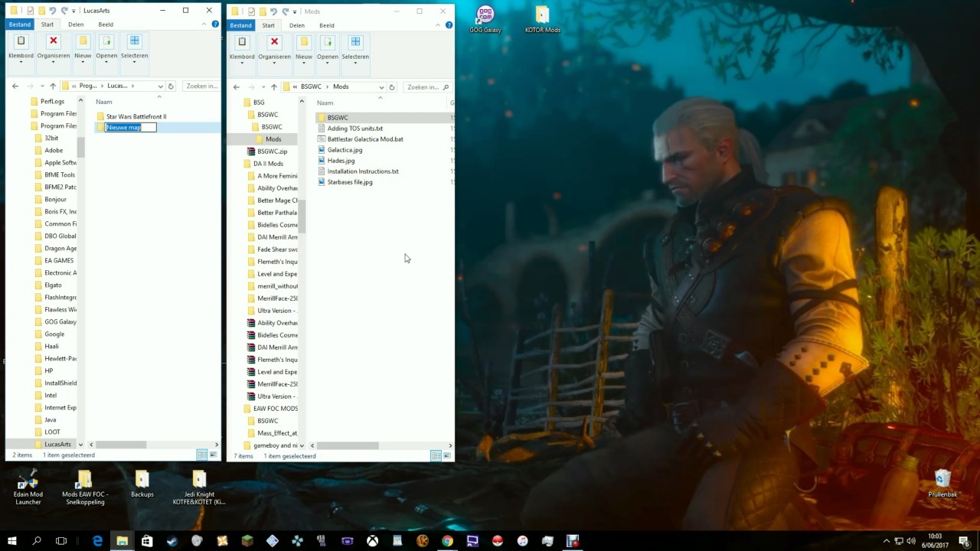Open GOG Galaxy desktop shortcut
The image size is (980, 551).
485,20
